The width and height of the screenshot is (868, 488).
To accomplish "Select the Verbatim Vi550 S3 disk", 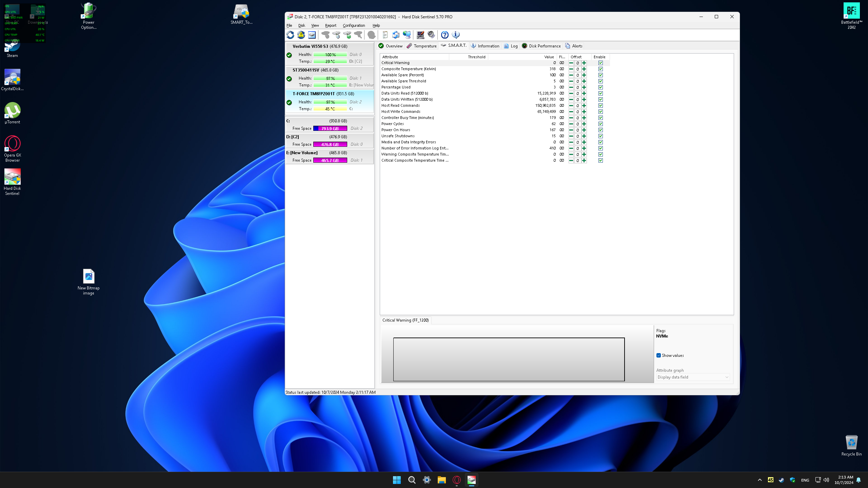I will tap(330, 54).
